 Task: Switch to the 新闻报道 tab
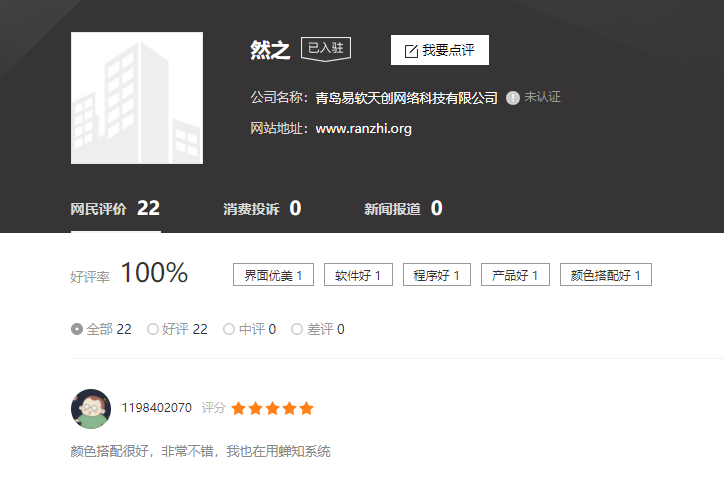[x=403, y=209]
